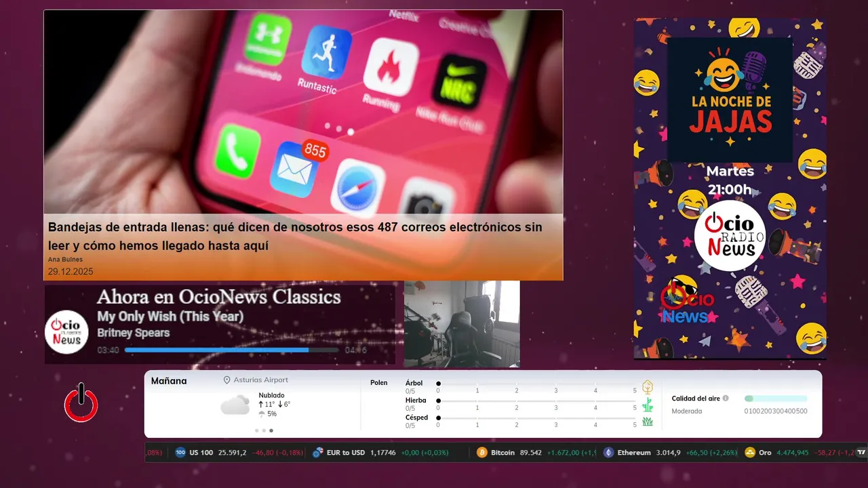Click song title My Only Wish (This Year)
The height and width of the screenshot is (488, 868).
click(x=170, y=317)
